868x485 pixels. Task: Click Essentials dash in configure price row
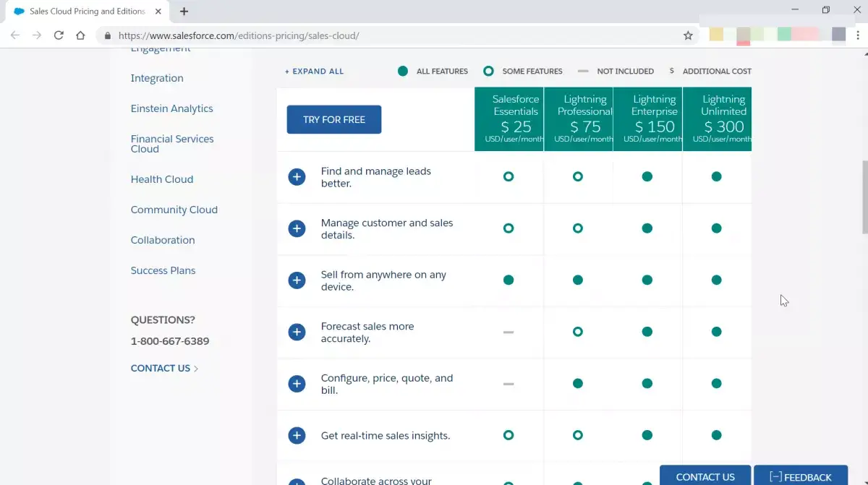509,384
